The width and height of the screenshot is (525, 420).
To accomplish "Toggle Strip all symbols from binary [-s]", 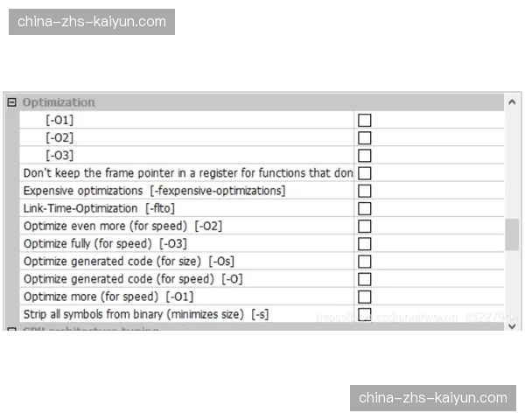I will tap(365, 314).
